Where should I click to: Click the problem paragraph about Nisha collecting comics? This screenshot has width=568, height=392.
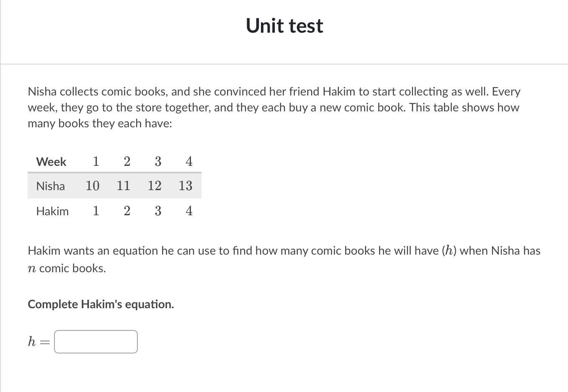tap(274, 108)
